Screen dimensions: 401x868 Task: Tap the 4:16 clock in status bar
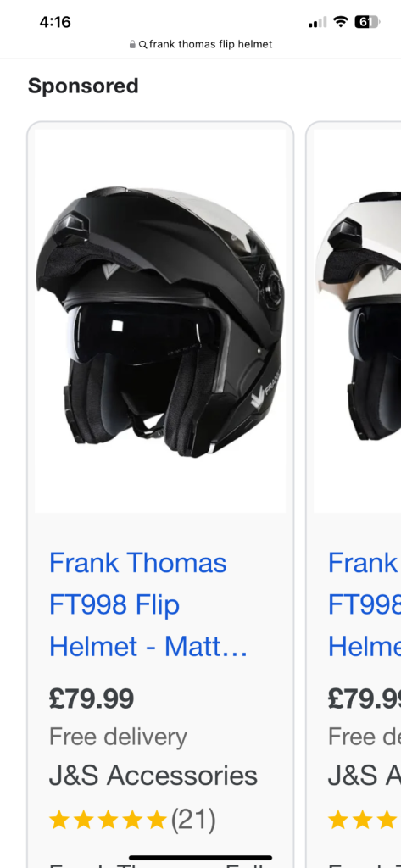point(55,22)
